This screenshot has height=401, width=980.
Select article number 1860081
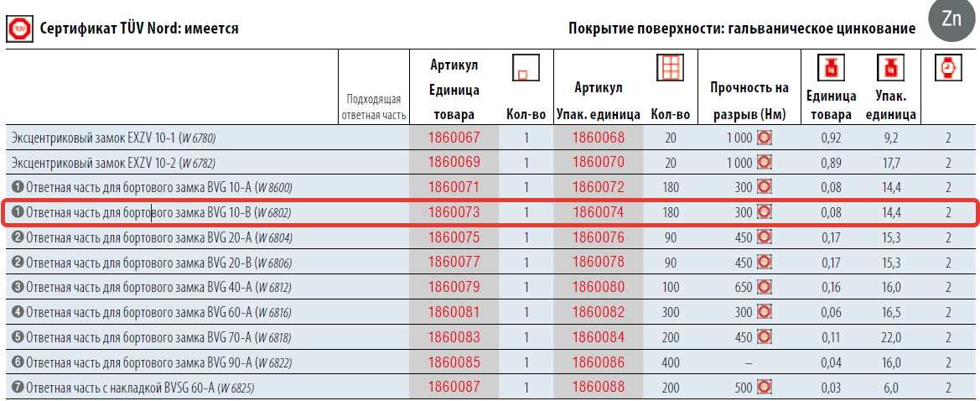[x=454, y=312]
